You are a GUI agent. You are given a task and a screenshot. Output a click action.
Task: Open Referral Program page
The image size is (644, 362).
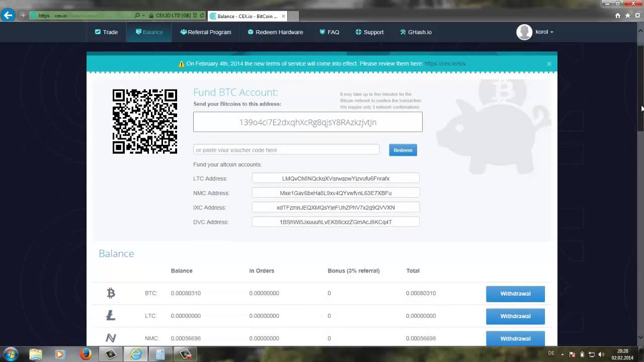pos(205,32)
